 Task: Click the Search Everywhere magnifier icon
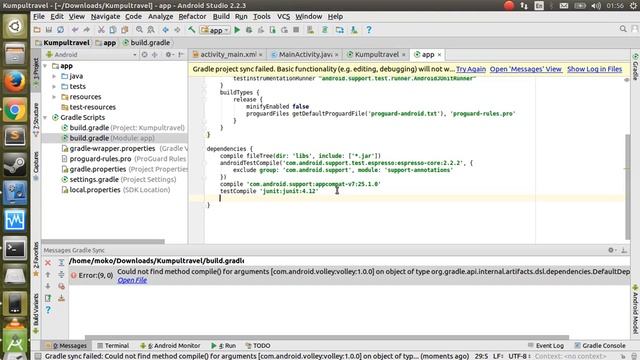(x=623, y=29)
